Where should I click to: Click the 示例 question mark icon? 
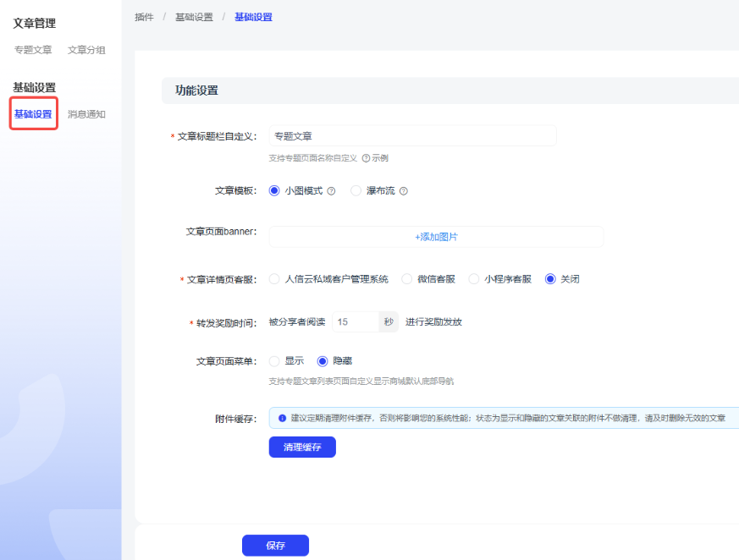[x=366, y=158]
